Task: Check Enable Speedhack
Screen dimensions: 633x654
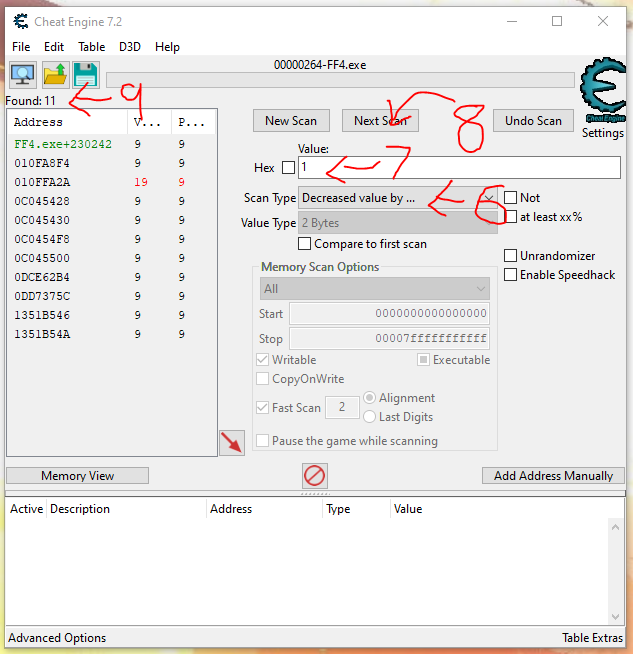Action: [x=510, y=274]
